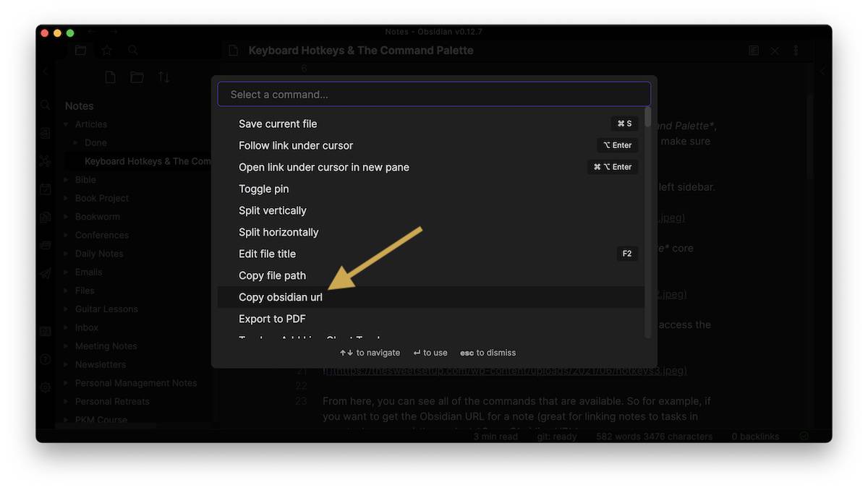Click the '582 words 3476 characters' status
The height and width of the screenshot is (490, 868).
(655, 437)
